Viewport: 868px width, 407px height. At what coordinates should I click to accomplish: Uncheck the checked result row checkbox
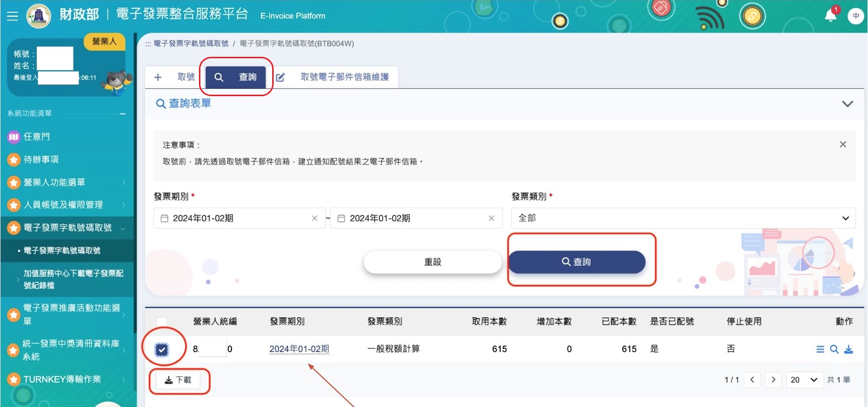(x=162, y=349)
